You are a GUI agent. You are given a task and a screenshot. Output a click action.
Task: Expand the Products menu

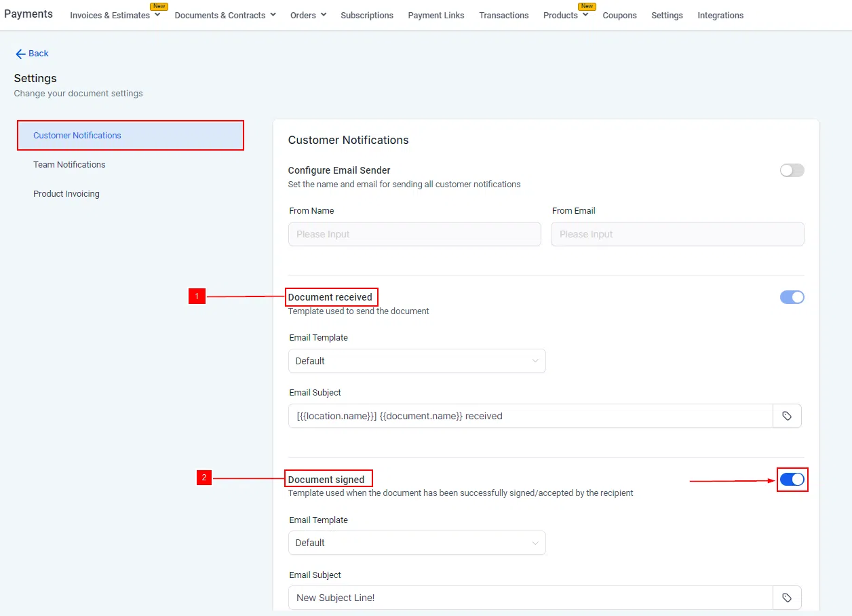click(x=566, y=15)
